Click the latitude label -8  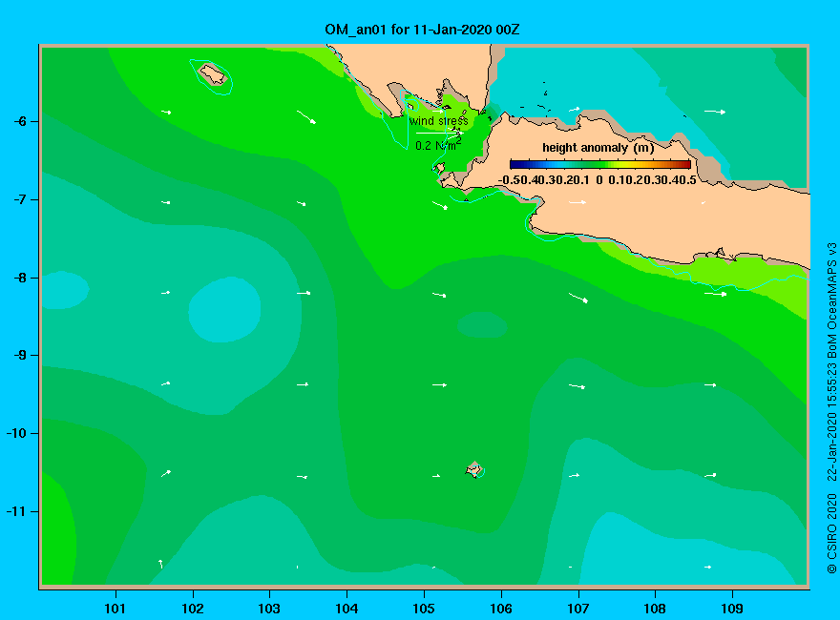20,278
